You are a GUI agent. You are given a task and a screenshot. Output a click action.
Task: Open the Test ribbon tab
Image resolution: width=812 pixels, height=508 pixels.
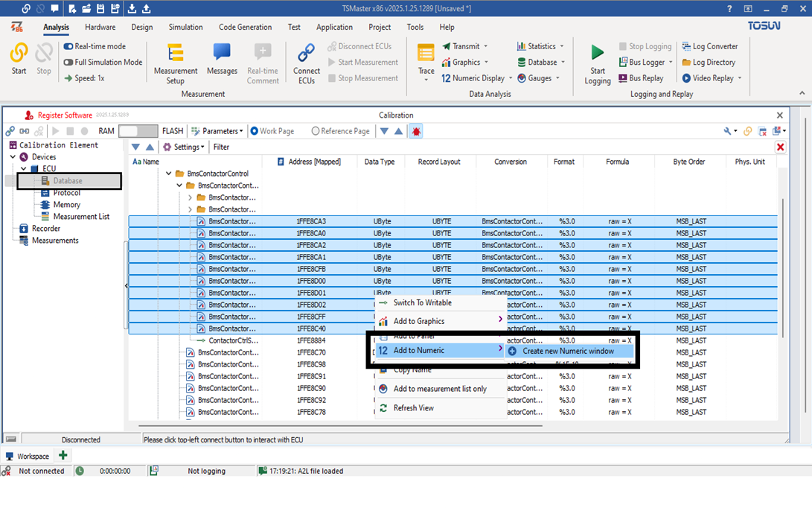[294, 27]
